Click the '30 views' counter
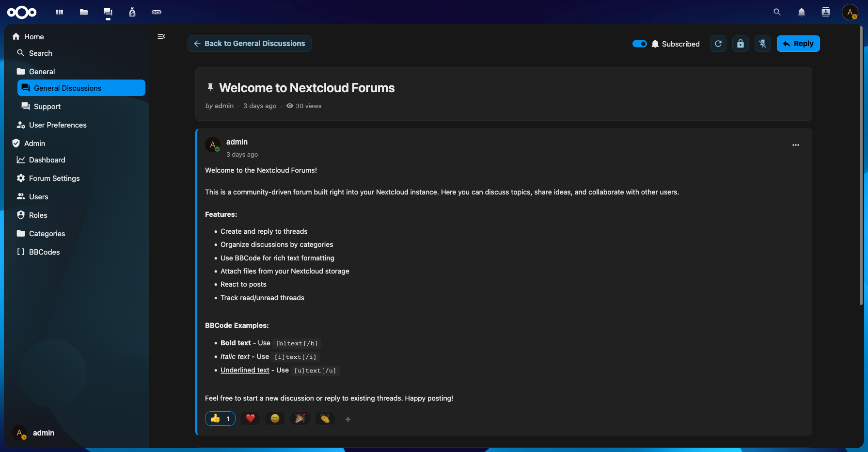The height and width of the screenshot is (452, 868). point(304,106)
